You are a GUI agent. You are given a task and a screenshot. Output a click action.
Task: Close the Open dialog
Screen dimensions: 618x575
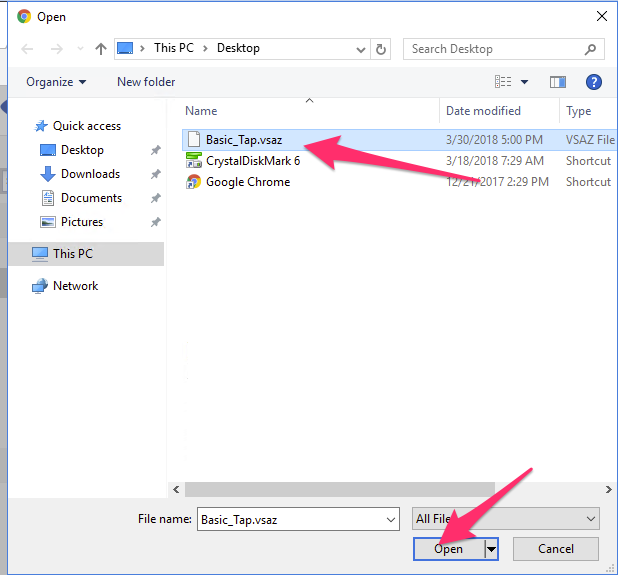coord(601,17)
